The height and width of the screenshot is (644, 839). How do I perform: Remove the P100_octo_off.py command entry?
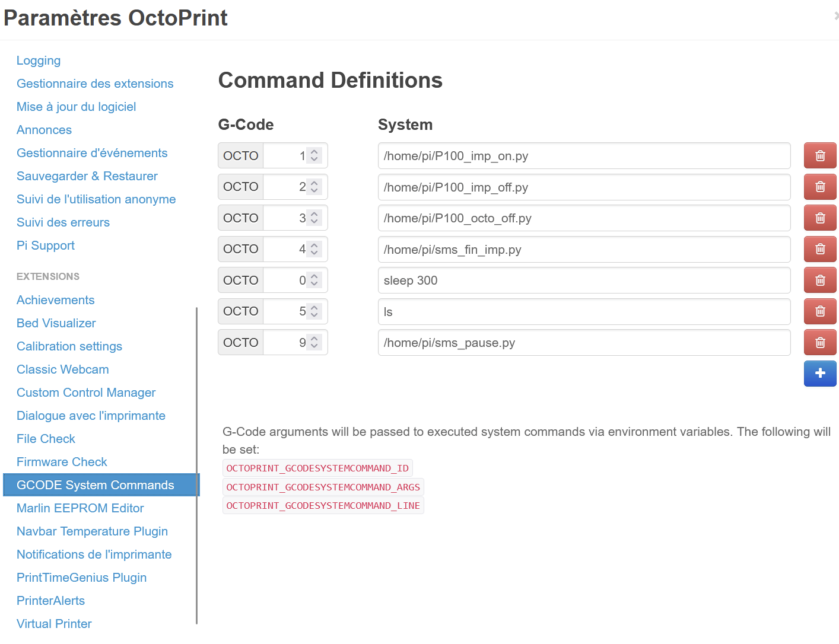(819, 218)
